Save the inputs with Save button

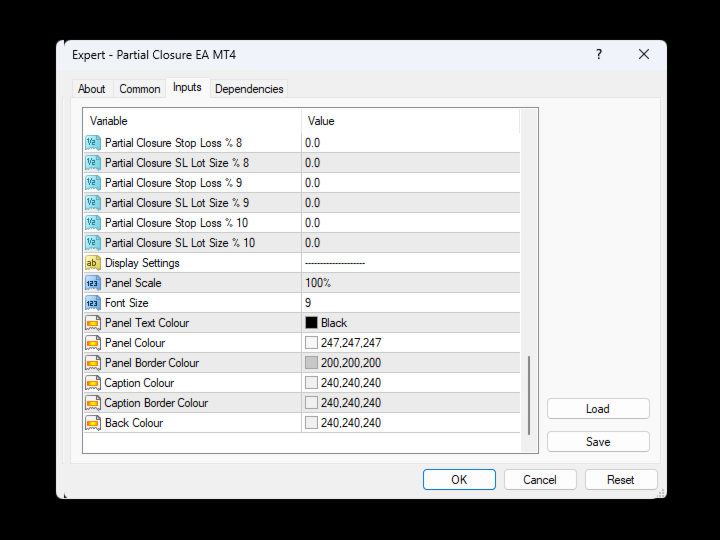(598, 442)
